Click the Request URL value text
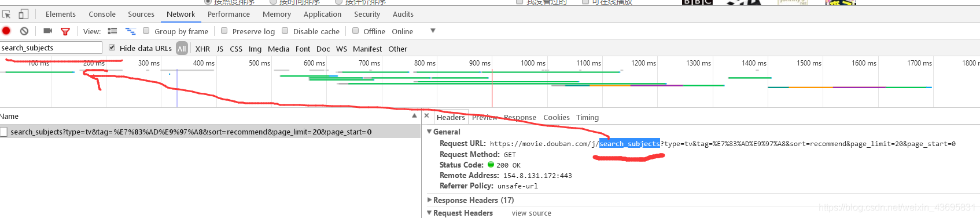 [x=723, y=144]
